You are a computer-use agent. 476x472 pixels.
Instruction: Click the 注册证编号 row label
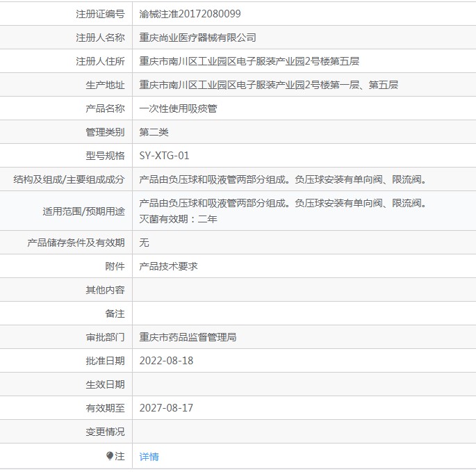click(x=100, y=14)
